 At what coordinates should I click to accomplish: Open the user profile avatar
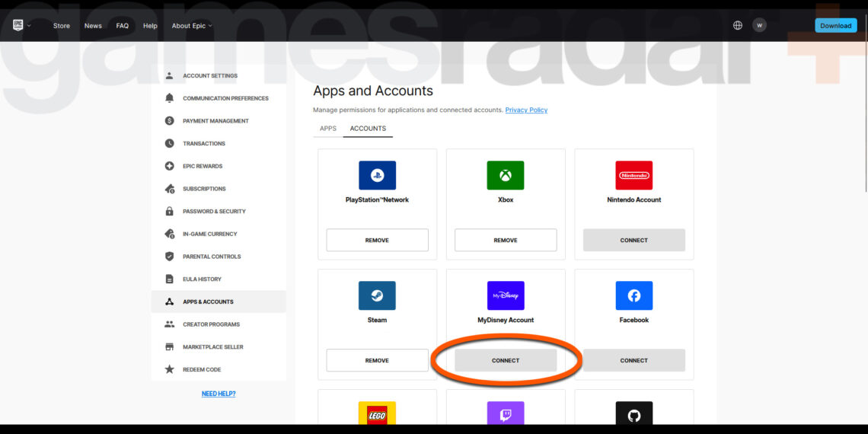pyautogui.click(x=759, y=25)
